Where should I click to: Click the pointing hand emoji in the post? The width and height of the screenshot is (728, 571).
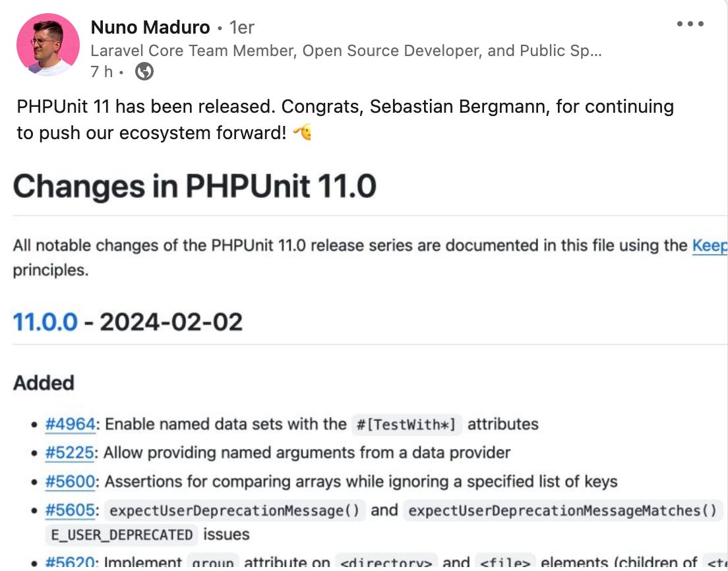click(x=302, y=133)
